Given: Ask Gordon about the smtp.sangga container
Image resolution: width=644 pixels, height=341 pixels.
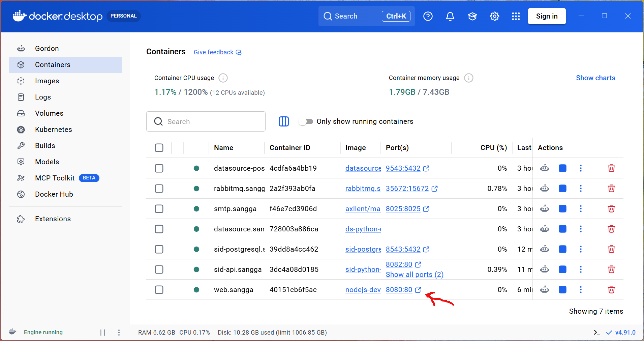Looking at the screenshot, I should [x=545, y=208].
